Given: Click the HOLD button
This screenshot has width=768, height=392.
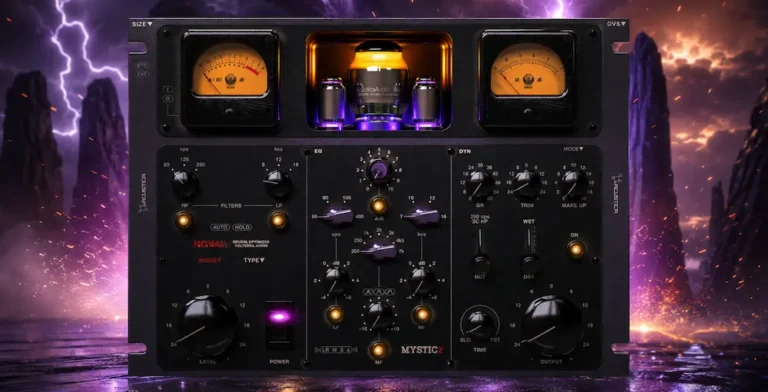Looking at the screenshot, I should pos(241,227).
